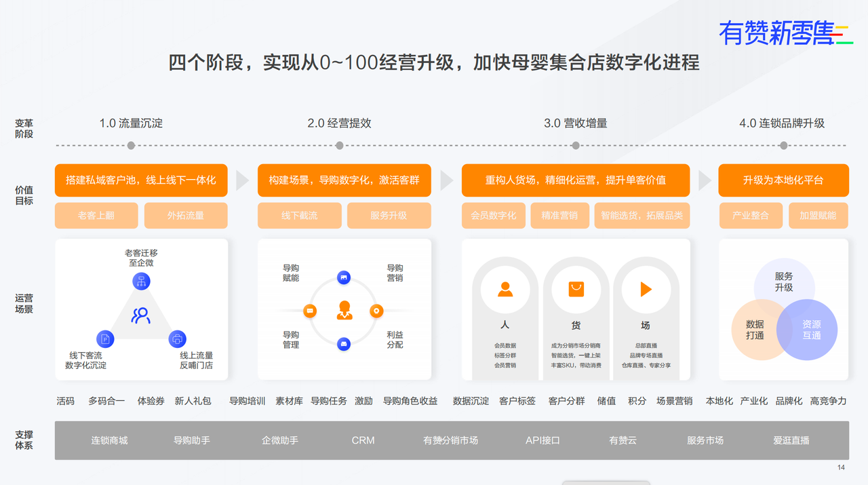
Task: Click the 重构人货场 orange banner
Action: coord(576,180)
